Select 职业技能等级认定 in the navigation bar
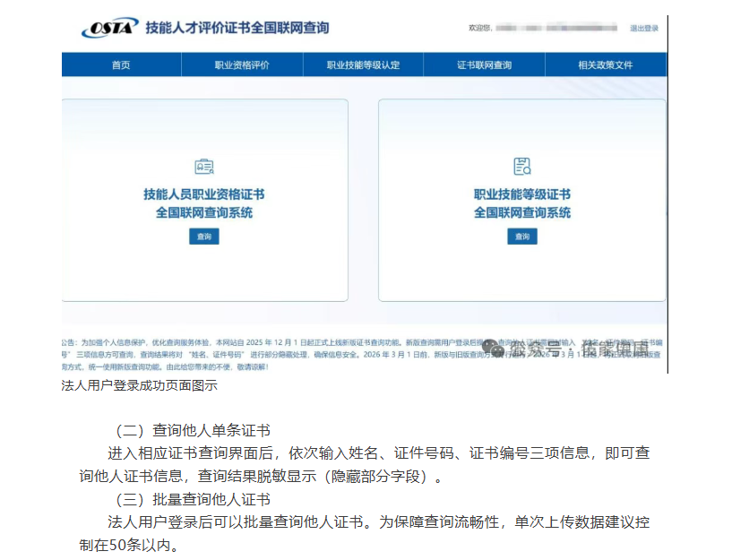 coord(363,65)
